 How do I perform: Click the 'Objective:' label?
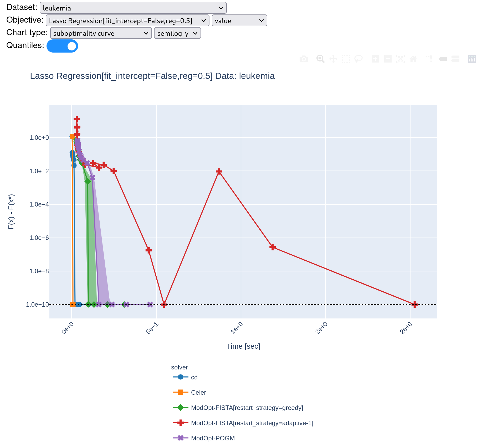tap(25, 20)
